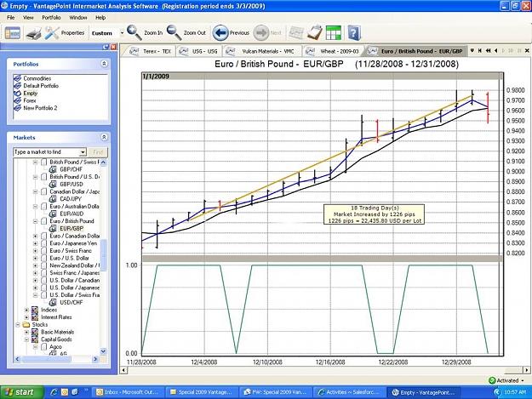Click the GBP/CHF market icon

(x=53, y=169)
